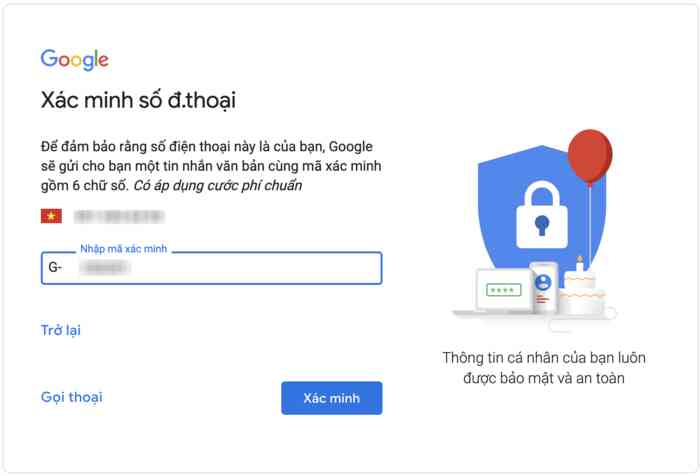Go back via the 'Trở lại' link
Image resolution: width=700 pixels, height=476 pixels.
pyautogui.click(x=60, y=330)
